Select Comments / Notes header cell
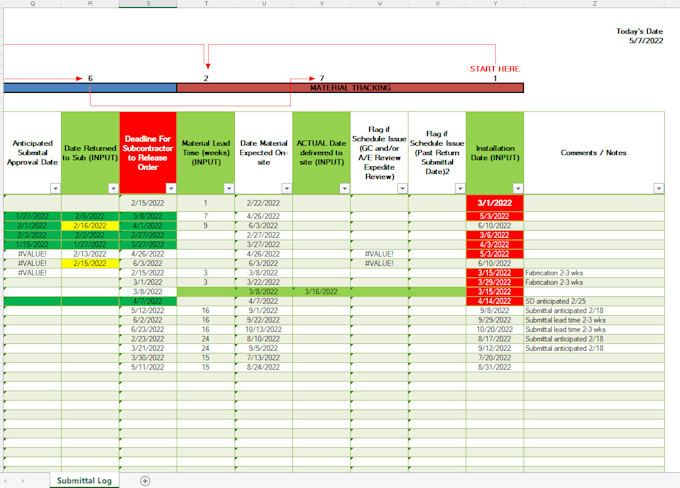The width and height of the screenshot is (680, 488). point(594,153)
